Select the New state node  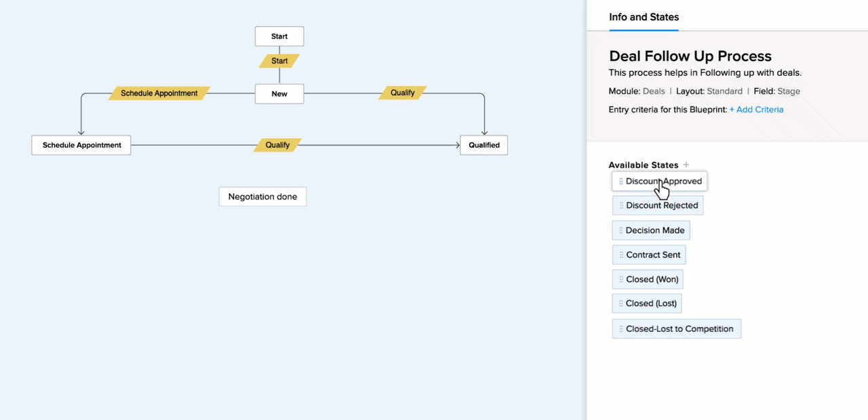coord(279,94)
